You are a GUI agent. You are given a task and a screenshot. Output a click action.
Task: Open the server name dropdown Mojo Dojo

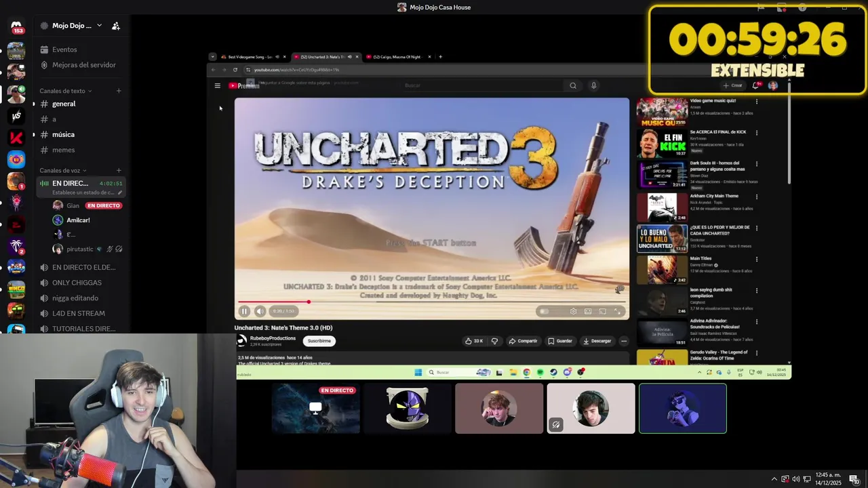pyautogui.click(x=71, y=26)
